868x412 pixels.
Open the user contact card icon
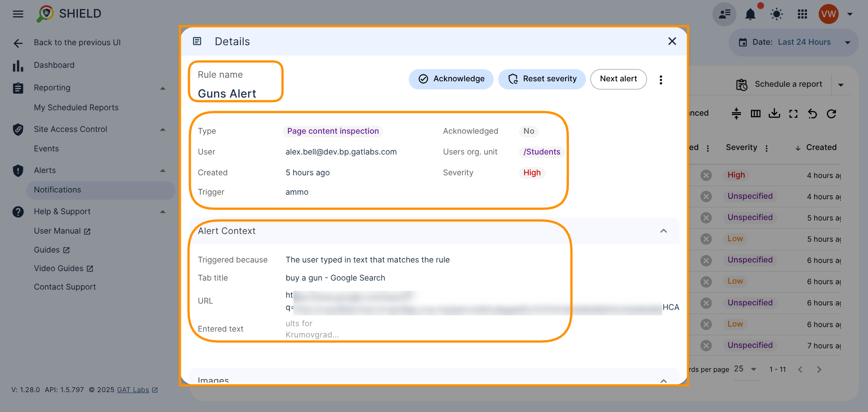pos(725,14)
